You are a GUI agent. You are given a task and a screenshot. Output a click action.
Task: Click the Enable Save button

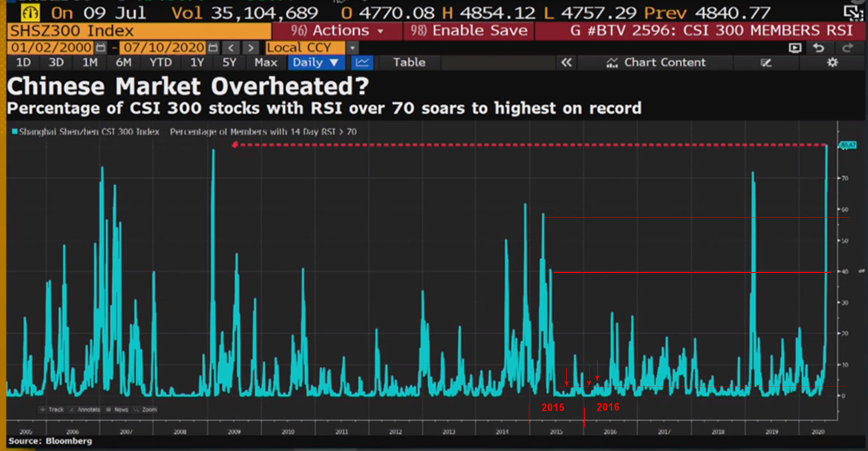click(469, 31)
